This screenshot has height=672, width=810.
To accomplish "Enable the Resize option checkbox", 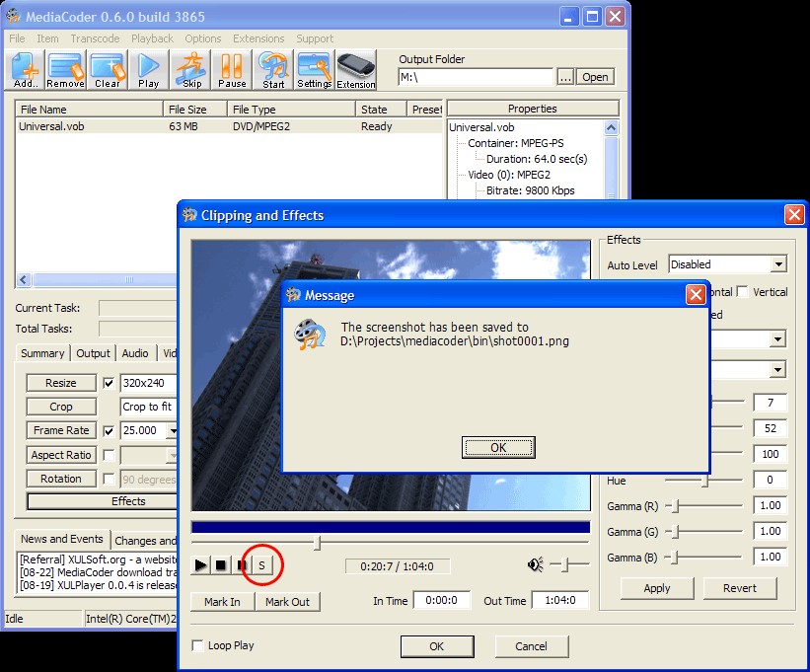I will click(x=108, y=383).
